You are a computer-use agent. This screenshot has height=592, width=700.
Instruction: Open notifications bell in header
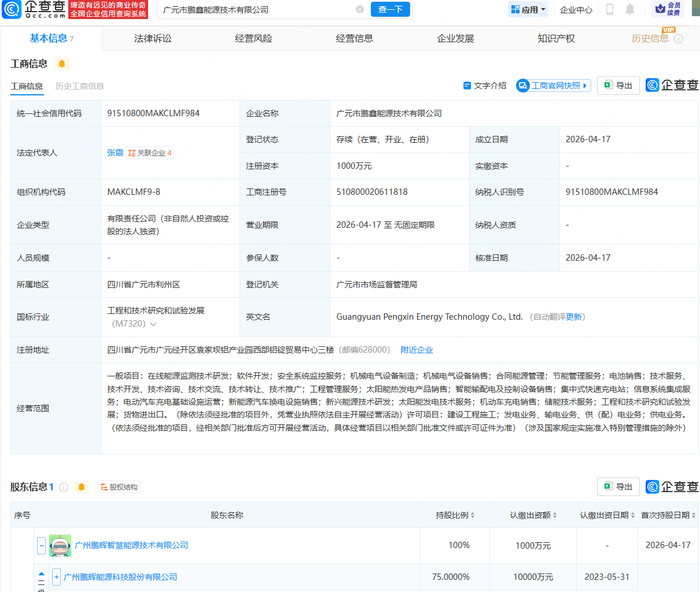(x=630, y=9)
